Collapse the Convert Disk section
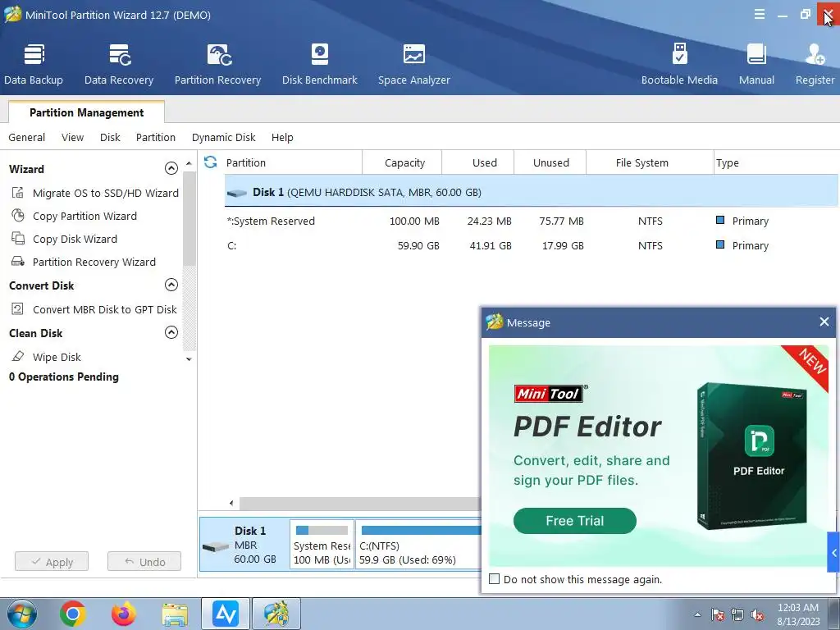The width and height of the screenshot is (840, 630). pyautogui.click(x=171, y=285)
